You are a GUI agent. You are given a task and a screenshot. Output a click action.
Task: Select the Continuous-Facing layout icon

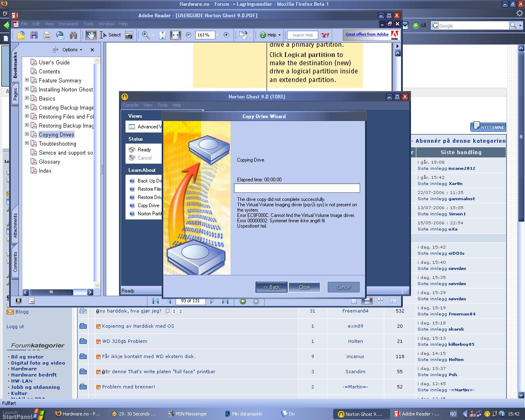point(380,301)
